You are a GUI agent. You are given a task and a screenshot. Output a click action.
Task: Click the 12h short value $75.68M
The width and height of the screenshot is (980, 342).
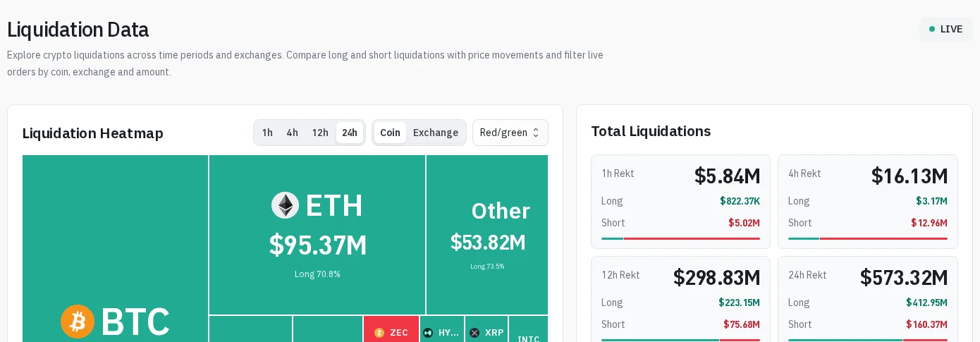pyautogui.click(x=742, y=324)
